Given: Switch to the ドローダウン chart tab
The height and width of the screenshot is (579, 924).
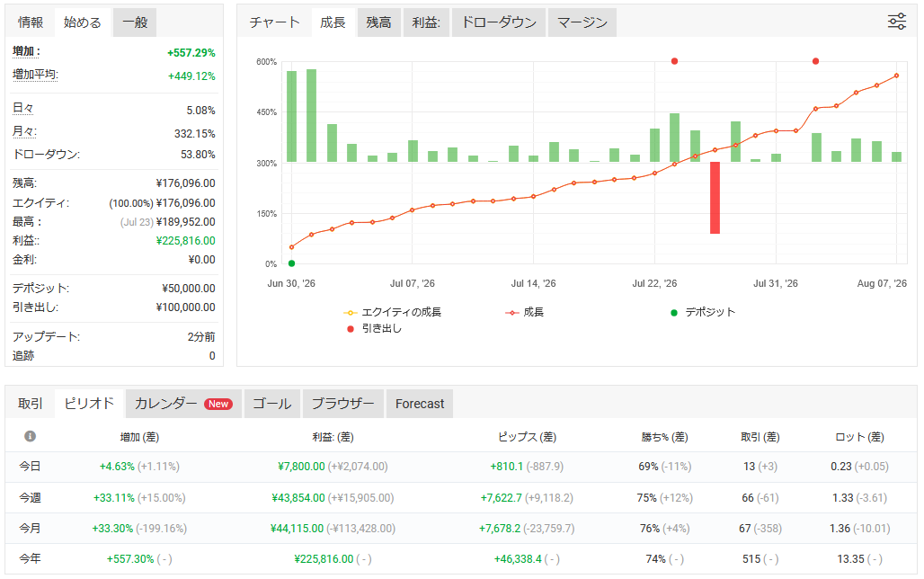Looking at the screenshot, I should [x=499, y=22].
